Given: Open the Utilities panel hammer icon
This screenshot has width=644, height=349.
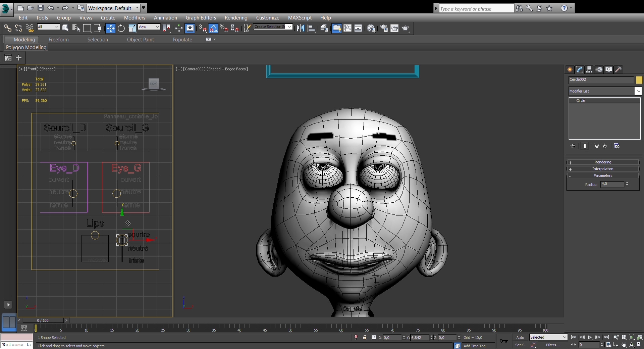Looking at the screenshot, I should (x=619, y=70).
